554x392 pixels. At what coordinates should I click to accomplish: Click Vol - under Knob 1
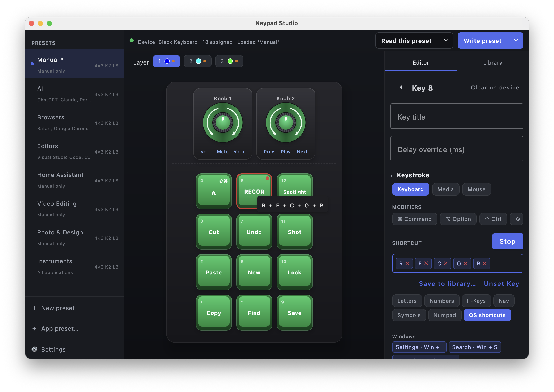[x=206, y=151]
